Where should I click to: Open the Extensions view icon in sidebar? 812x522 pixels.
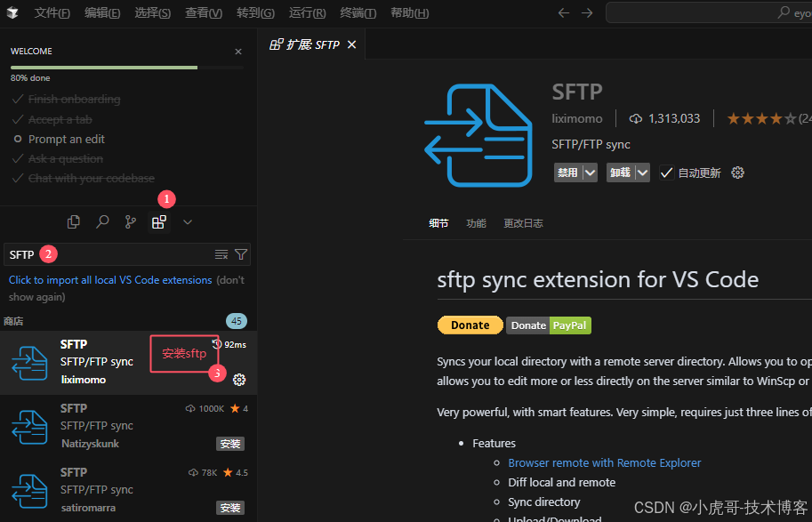coord(158,221)
